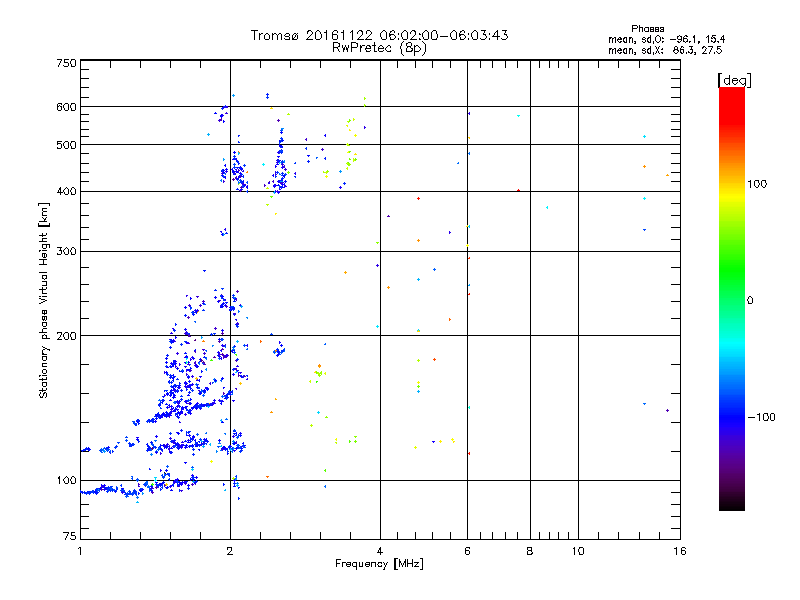The image size is (800, 600).
Task: Click the 'mean, sd,O: -96.1, 15.4' line
Action: [666, 39]
